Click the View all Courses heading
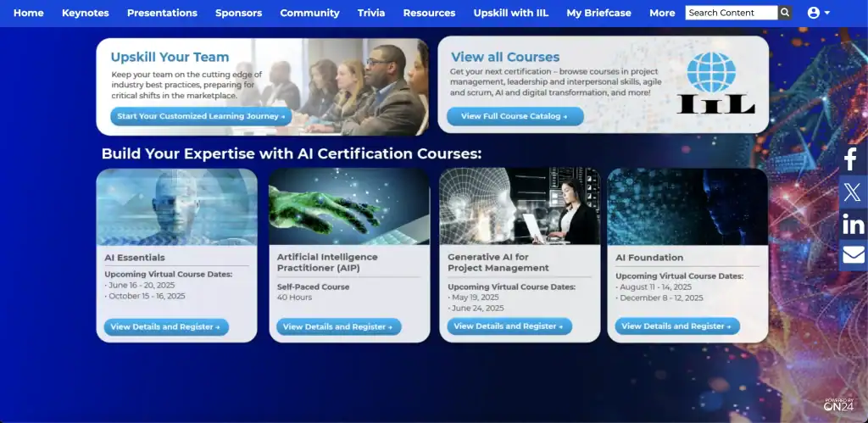The image size is (868, 423). [x=505, y=57]
